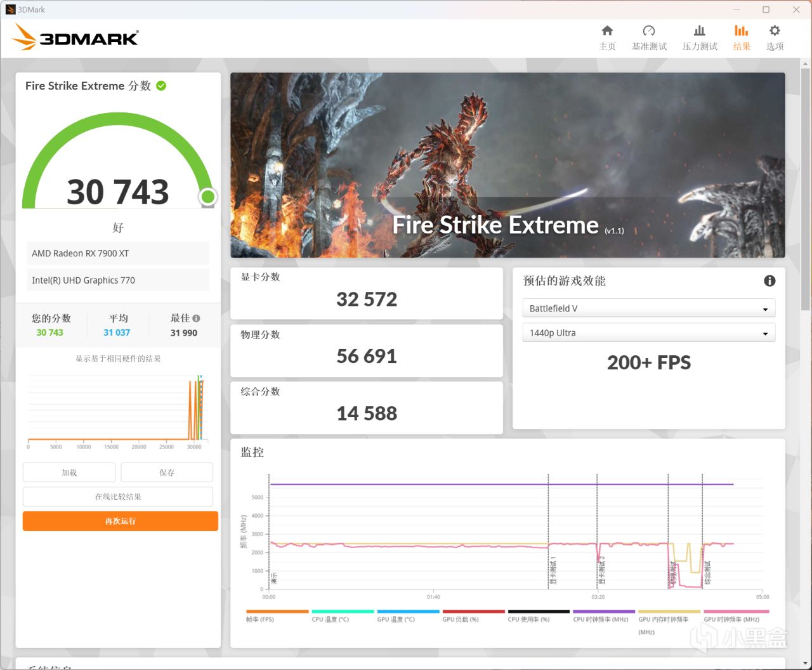The width and height of the screenshot is (812, 670).
Task: Click the score distribution histogram chart
Action: [117, 411]
